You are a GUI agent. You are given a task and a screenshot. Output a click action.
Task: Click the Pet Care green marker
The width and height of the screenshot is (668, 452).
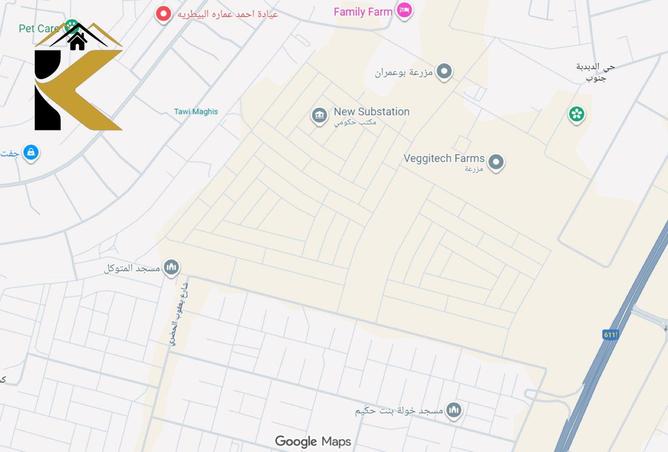click(x=72, y=26)
